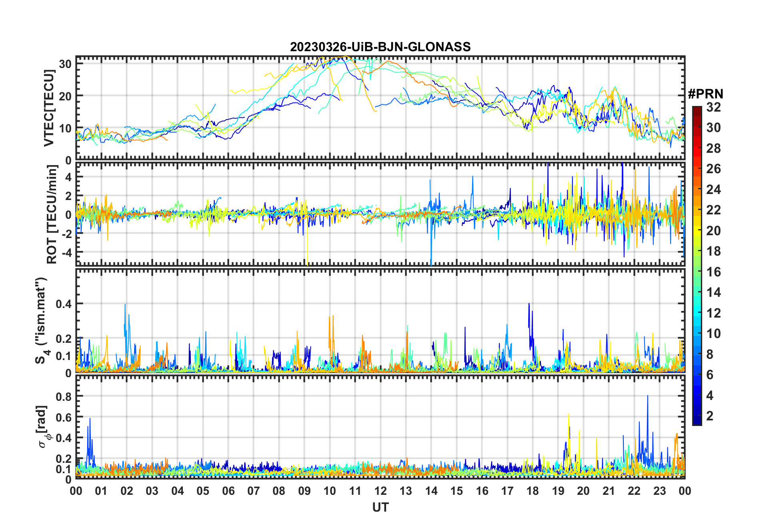
Task: Click x-axis tick label 06
Action: [x=228, y=491]
